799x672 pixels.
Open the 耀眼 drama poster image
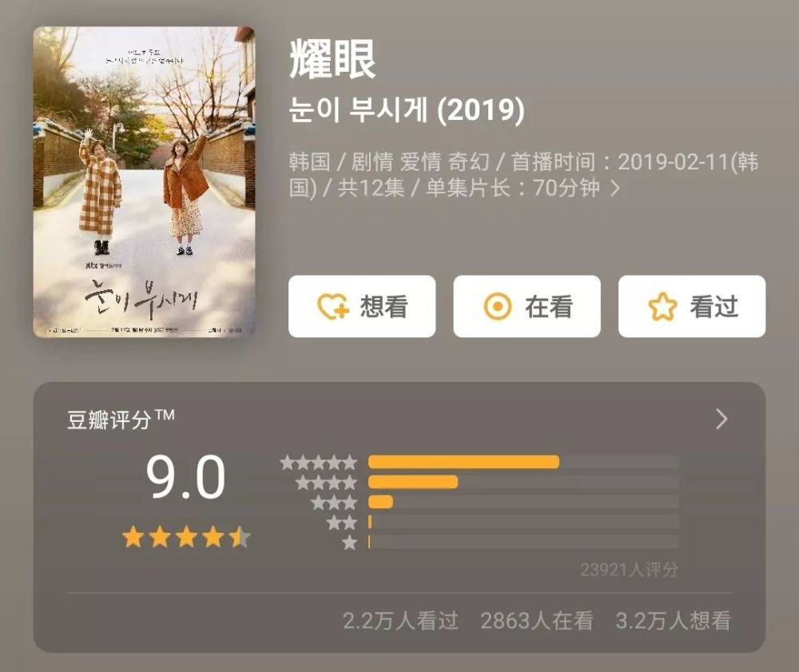point(144,182)
